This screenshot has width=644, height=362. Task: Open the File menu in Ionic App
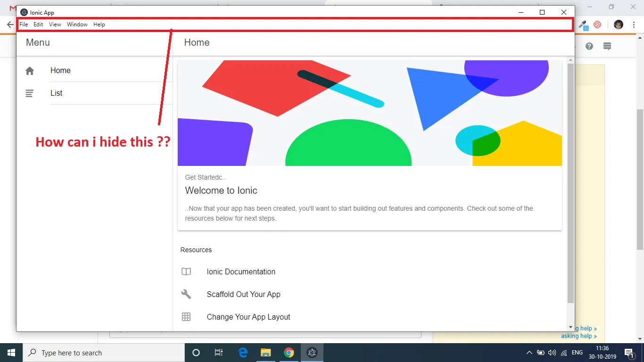point(24,25)
